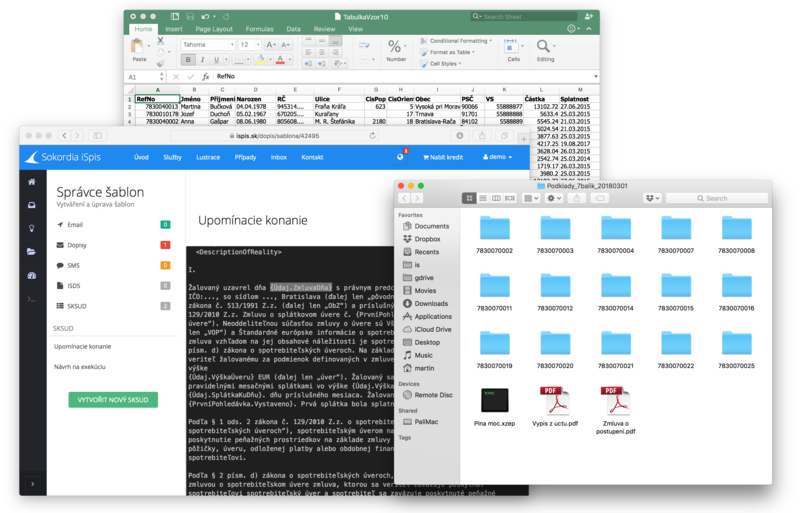Click the Vytvořit nový SKSUD button
Screen dimensions: 800x513
pyautogui.click(x=113, y=400)
